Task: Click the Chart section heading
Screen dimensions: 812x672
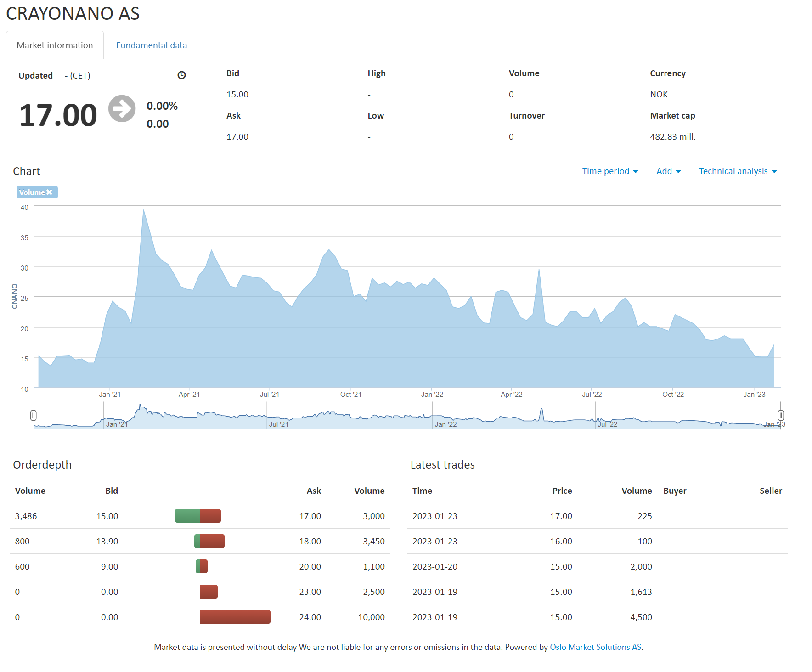Action: pyautogui.click(x=27, y=171)
